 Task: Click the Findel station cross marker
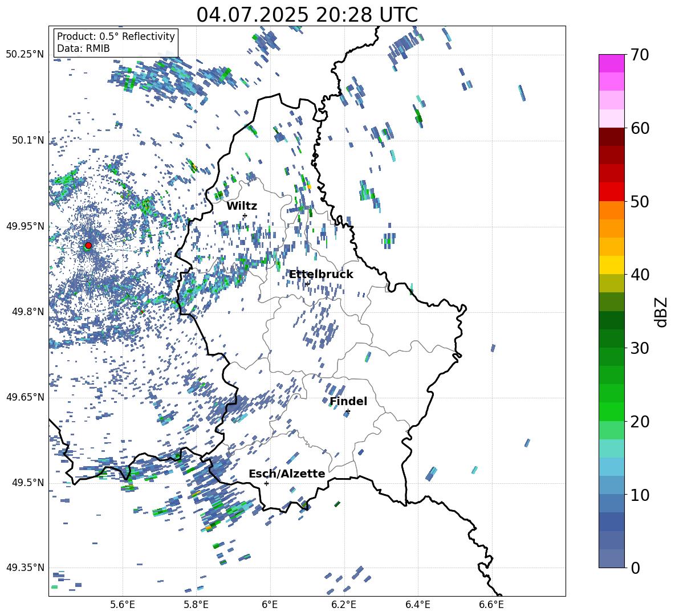[348, 411]
